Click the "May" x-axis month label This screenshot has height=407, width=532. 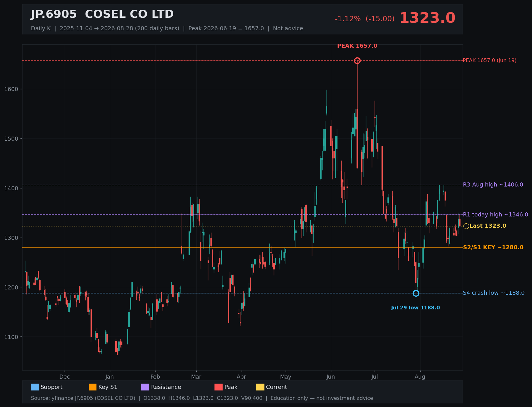286,377
